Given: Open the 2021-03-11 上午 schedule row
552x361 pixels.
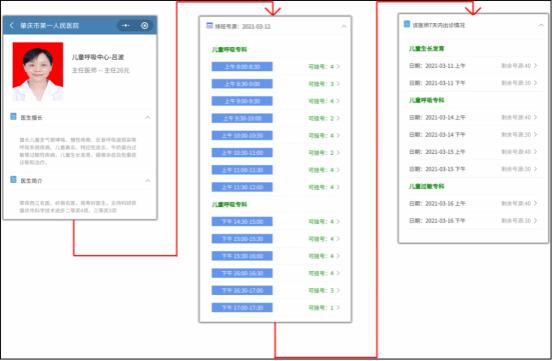Looking at the screenshot, I should pyautogui.click(x=473, y=66).
